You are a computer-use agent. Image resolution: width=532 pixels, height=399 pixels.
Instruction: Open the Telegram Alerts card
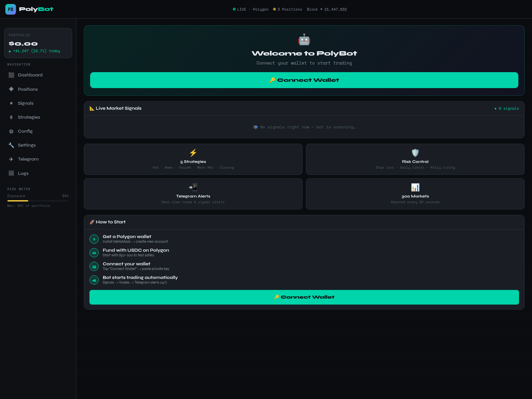pyautogui.click(x=193, y=194)
